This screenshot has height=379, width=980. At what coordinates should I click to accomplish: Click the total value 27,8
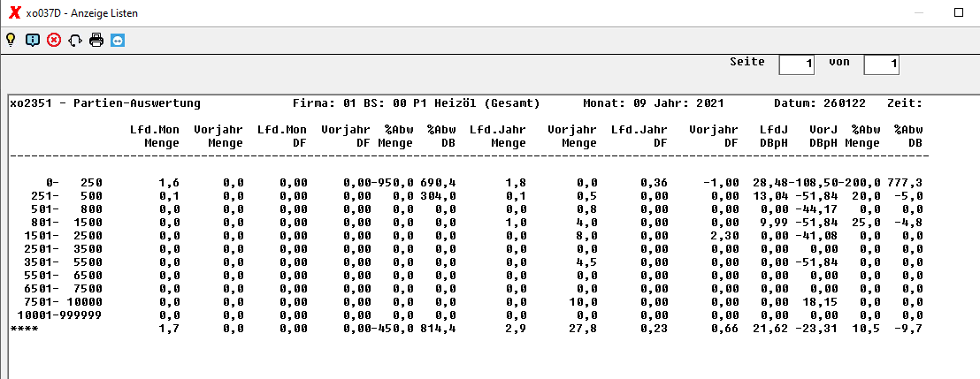coord(583,329)
